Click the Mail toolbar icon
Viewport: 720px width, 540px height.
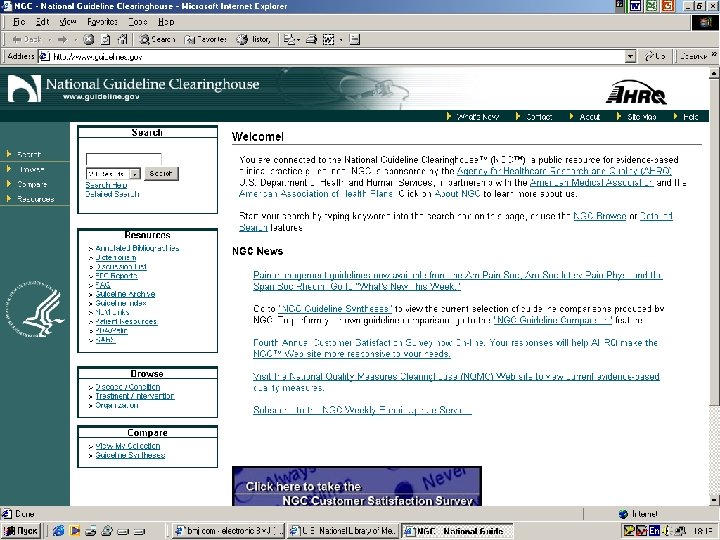tap(289, 39)
